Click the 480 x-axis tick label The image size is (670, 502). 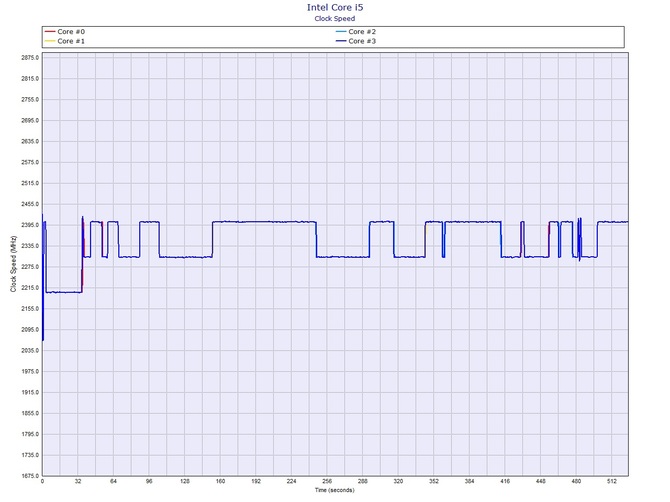tap(576, 481)
